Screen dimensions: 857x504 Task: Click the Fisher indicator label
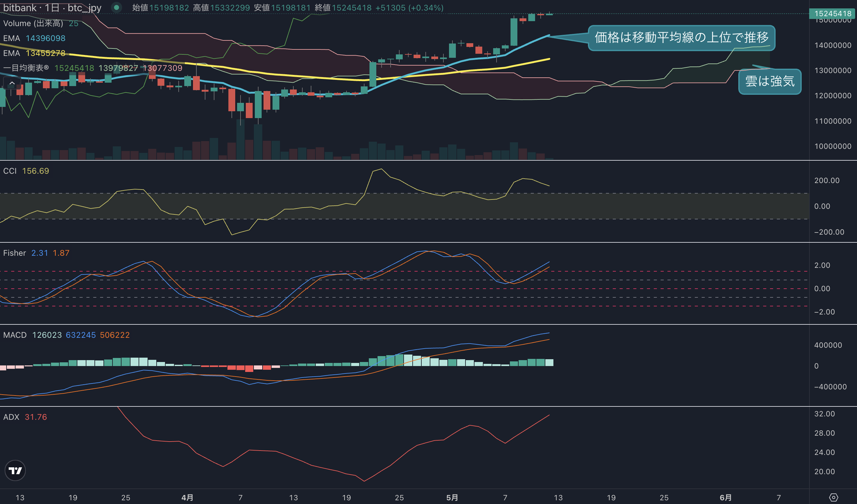tap(15, 253)
